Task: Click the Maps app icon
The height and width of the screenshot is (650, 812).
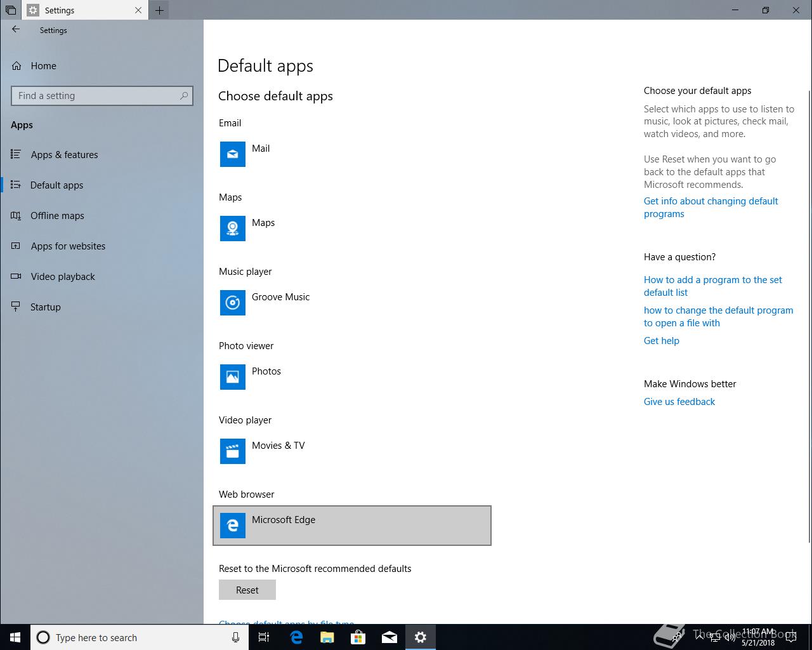Action: (233, 229)
